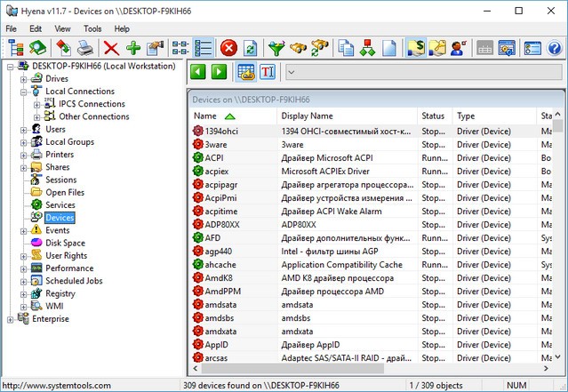Select Services in the left tree
This screenshot has height=392, width=568.
click(60, 204)
